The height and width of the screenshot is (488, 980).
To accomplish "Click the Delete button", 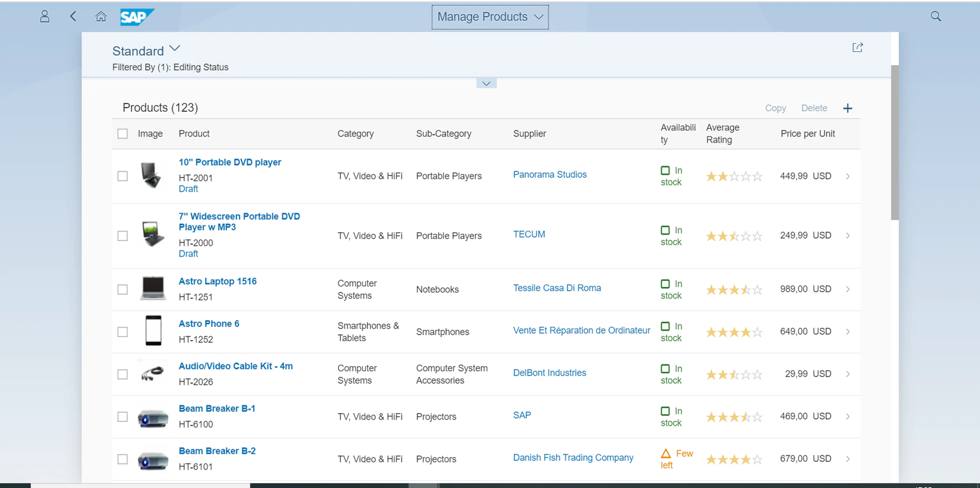I will click(x=814, y=108).
